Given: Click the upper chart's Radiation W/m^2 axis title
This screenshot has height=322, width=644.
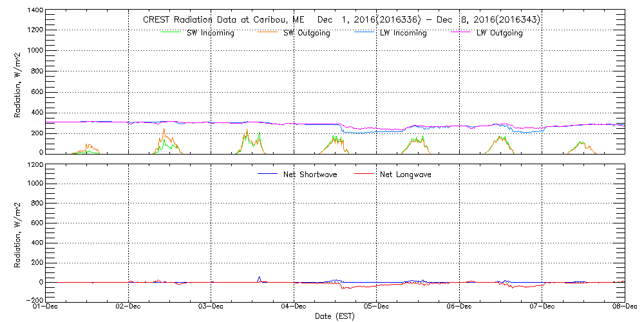Looking at the screenshot, I should (x=19, y=82).
